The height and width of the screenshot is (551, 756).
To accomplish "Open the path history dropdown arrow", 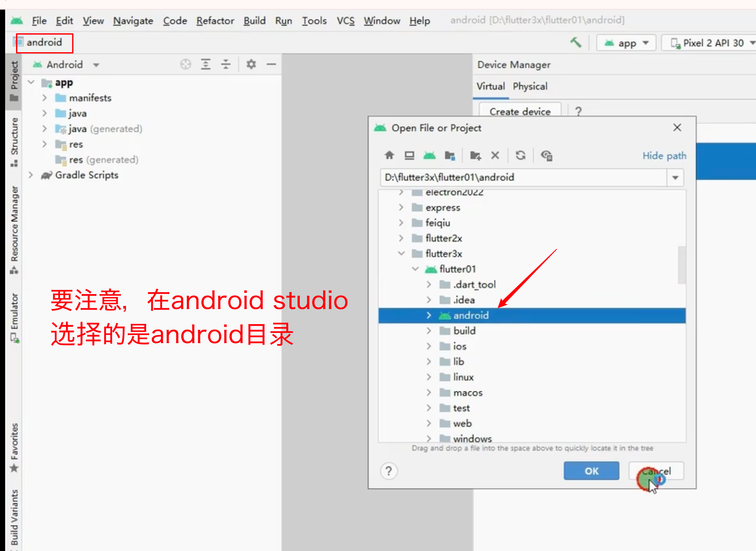I will click(x=675, y=177).
